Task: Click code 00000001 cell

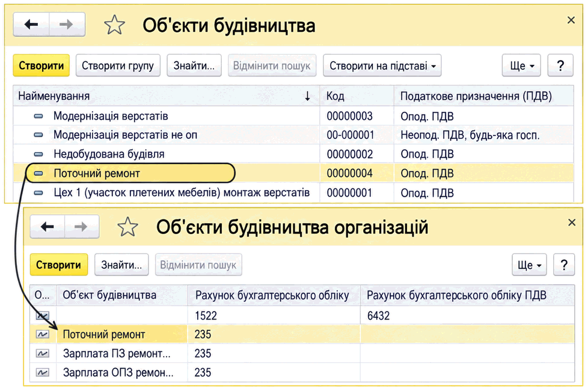Action: coord(357,193)
